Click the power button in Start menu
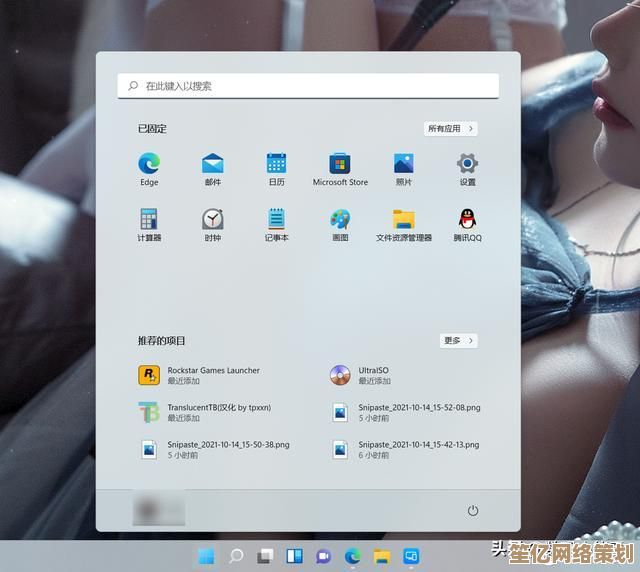This screenshot has height=572, width=640. (473, 510)
